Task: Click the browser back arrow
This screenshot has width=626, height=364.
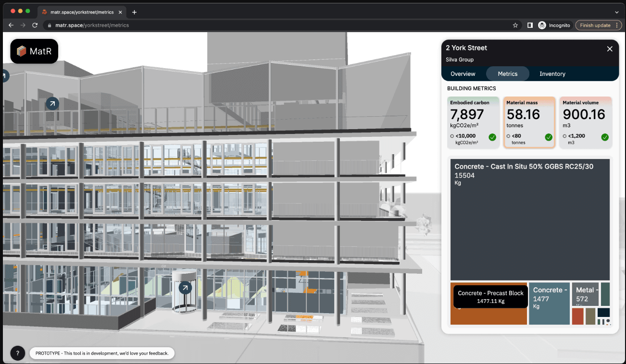Action: [x=11, y=25]
